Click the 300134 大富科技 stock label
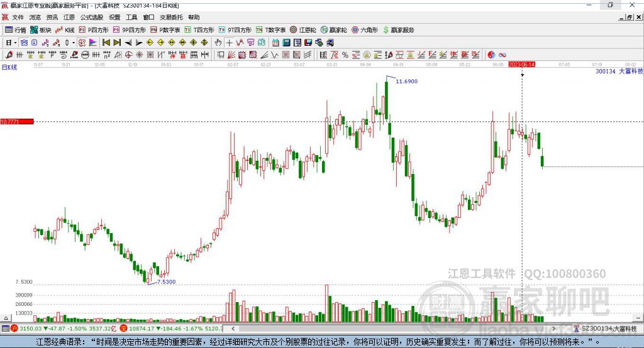The height and width of the screenshot is (348, 644). click(619, 71)
